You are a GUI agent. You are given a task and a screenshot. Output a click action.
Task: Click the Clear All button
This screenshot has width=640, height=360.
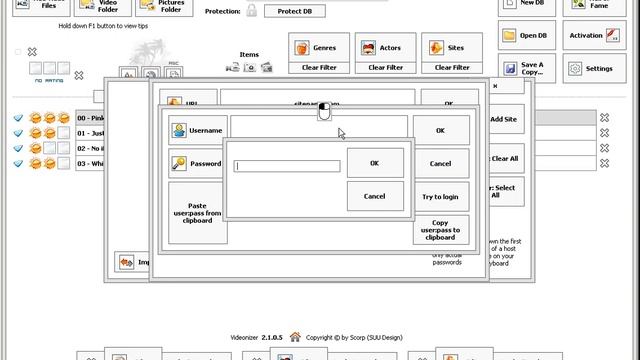(506, 158)
